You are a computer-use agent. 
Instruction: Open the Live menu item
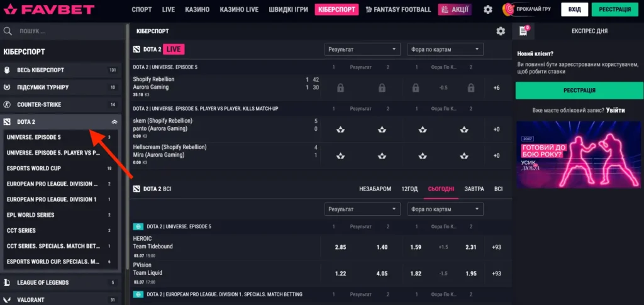pyautogui.click(x=169, y=9)
